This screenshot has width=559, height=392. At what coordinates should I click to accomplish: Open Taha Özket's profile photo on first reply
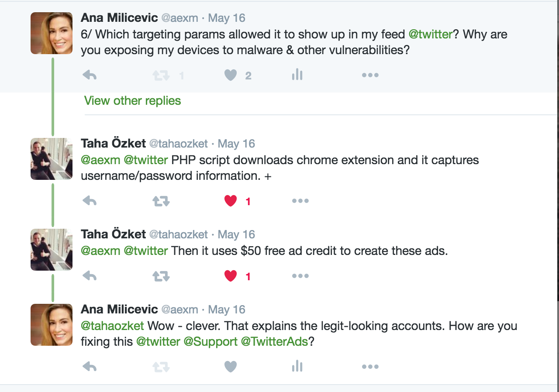pyautogui.click(x=52, y=159)
